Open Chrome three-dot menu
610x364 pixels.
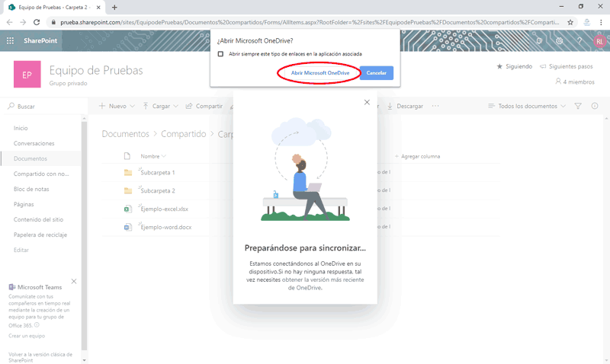pos(601,22)
